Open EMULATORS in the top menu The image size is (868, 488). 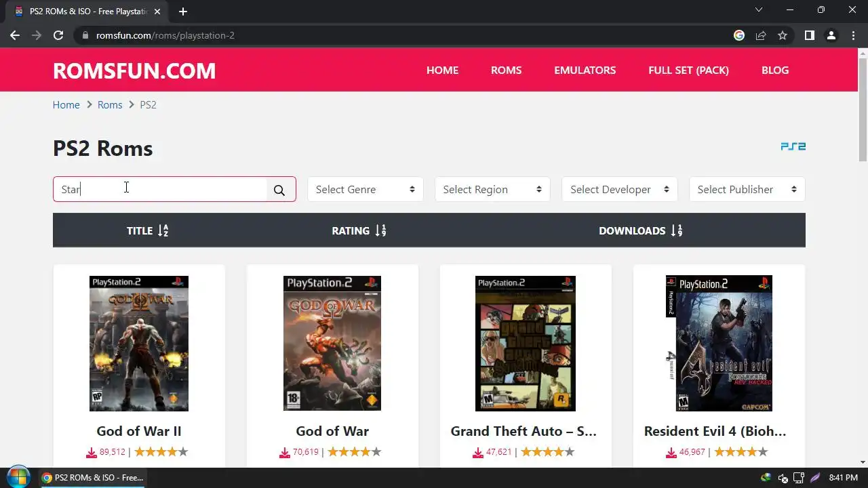click(585, 70)
